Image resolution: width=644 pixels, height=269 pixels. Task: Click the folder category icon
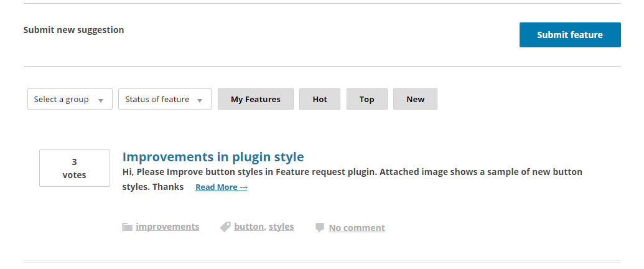click(x=128, y=227)
